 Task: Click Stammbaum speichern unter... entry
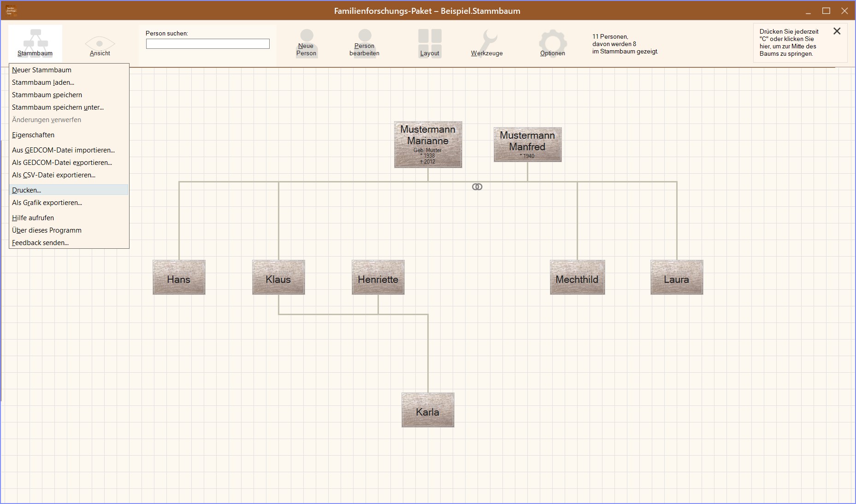[58, 107]
